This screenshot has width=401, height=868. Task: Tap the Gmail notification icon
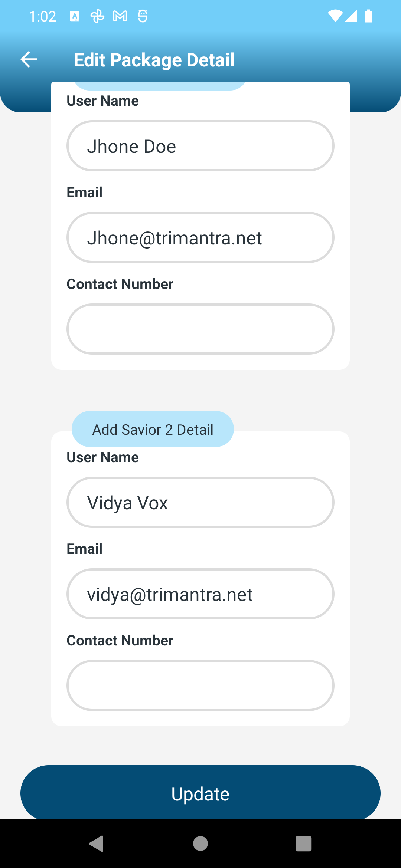(x=120, y=16)
